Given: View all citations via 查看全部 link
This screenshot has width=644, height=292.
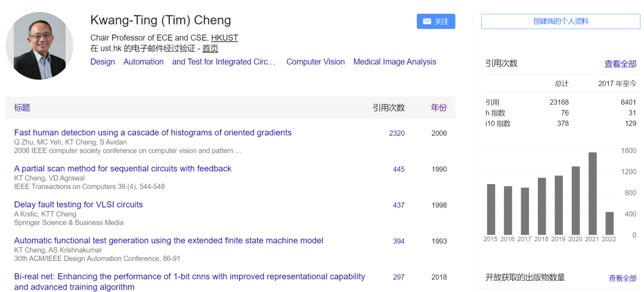Looking at the screenshot, I should click(620, 64).
